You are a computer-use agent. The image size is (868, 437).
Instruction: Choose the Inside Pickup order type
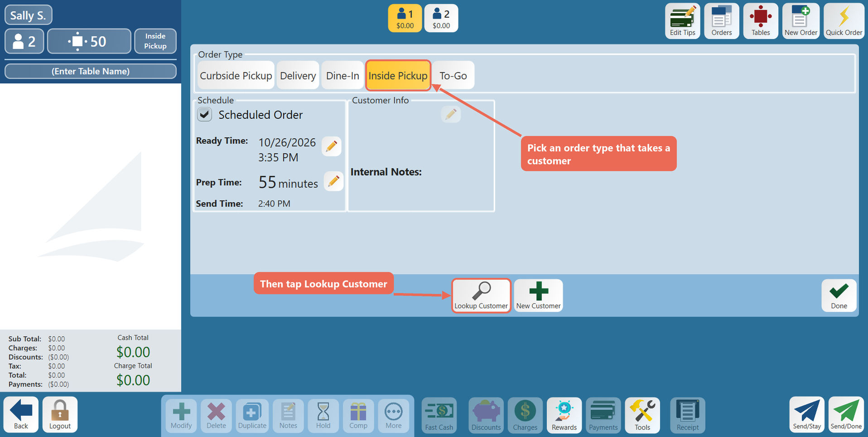(398, 76)
